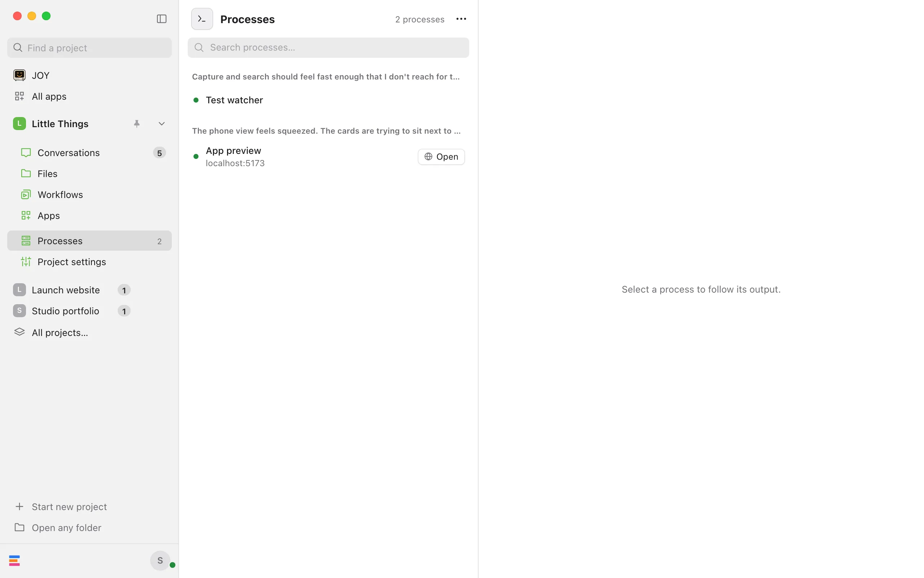Click 'The phone view feels squeezed' heading

(x=326, y=131)
